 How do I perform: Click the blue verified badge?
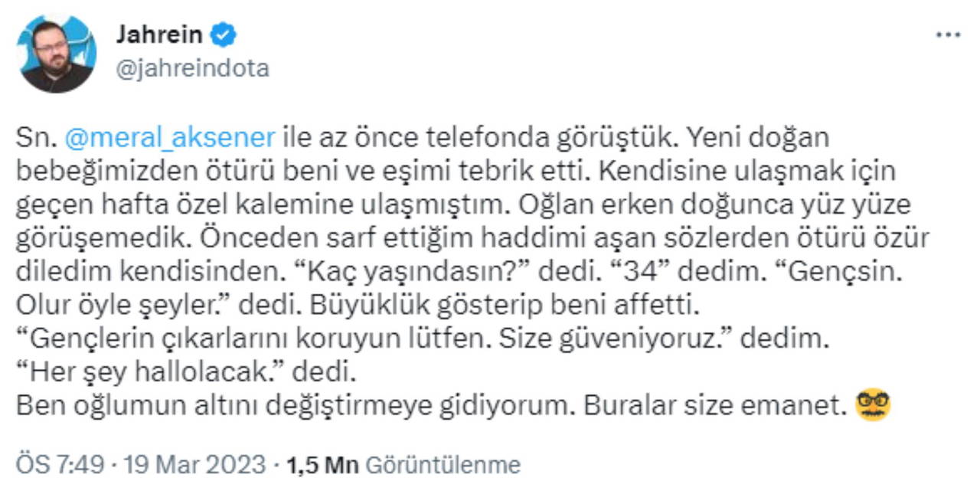coord(224,35)
